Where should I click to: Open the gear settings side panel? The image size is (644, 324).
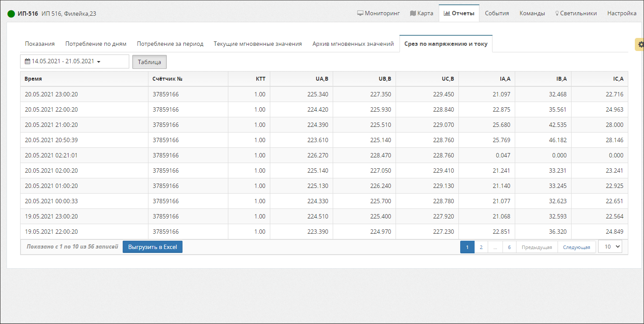tap(640, 44)
